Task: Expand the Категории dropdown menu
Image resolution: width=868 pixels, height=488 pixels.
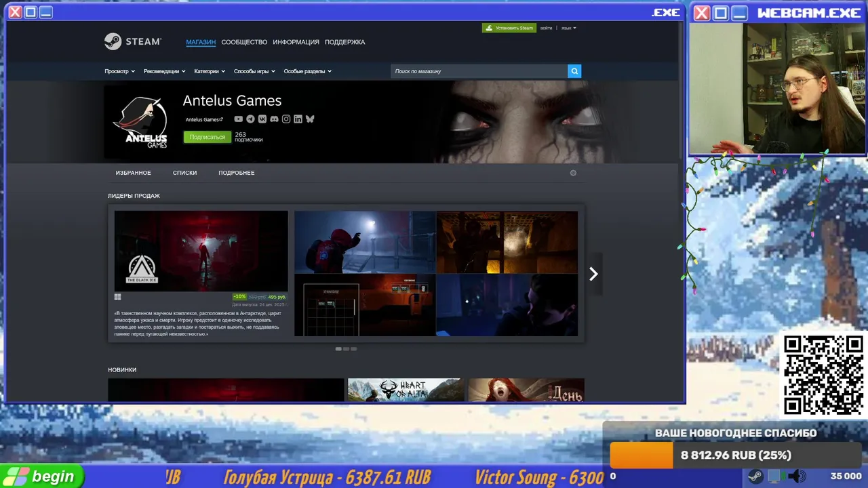Action: [x=210, y=71]
